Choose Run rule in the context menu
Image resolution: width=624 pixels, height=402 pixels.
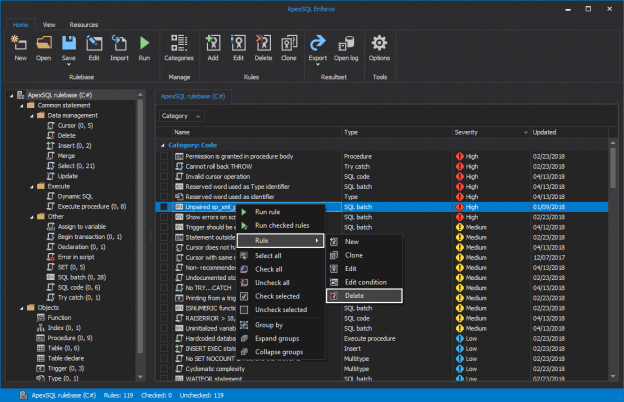(281, 212)
